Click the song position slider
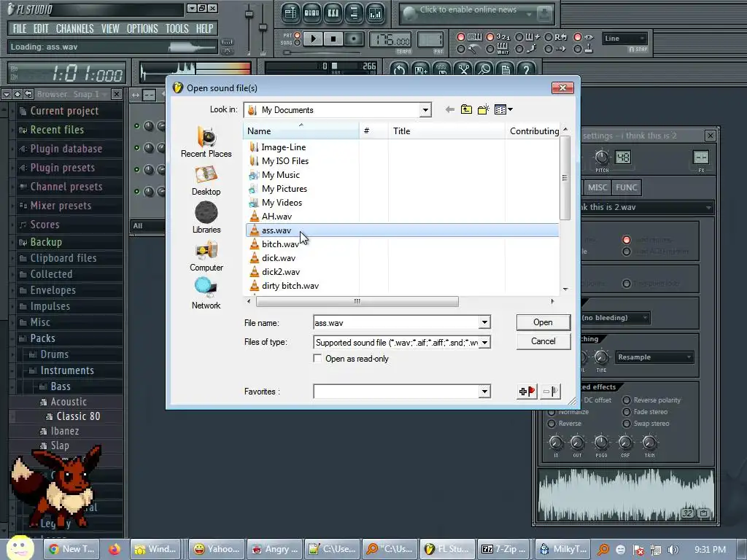The image size is (747, 560). pos(287,52)
